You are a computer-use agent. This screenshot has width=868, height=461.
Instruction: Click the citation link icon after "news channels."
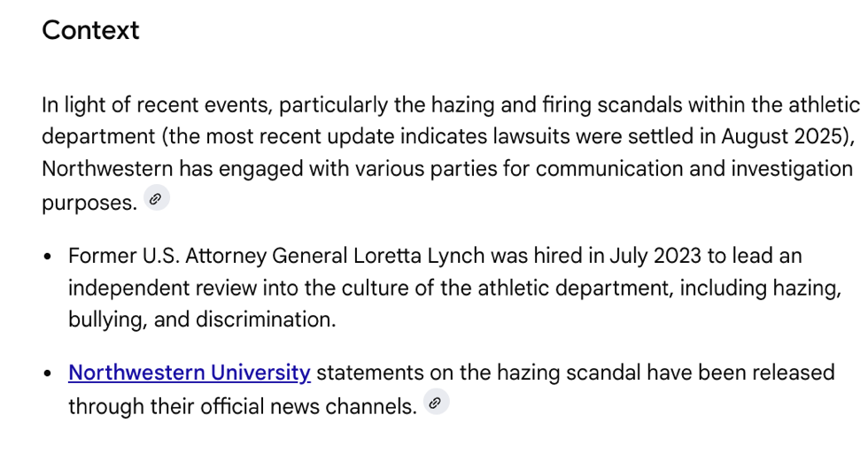[435, 403]
